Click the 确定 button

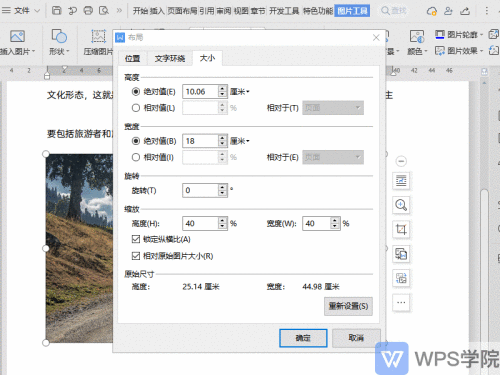303,338
